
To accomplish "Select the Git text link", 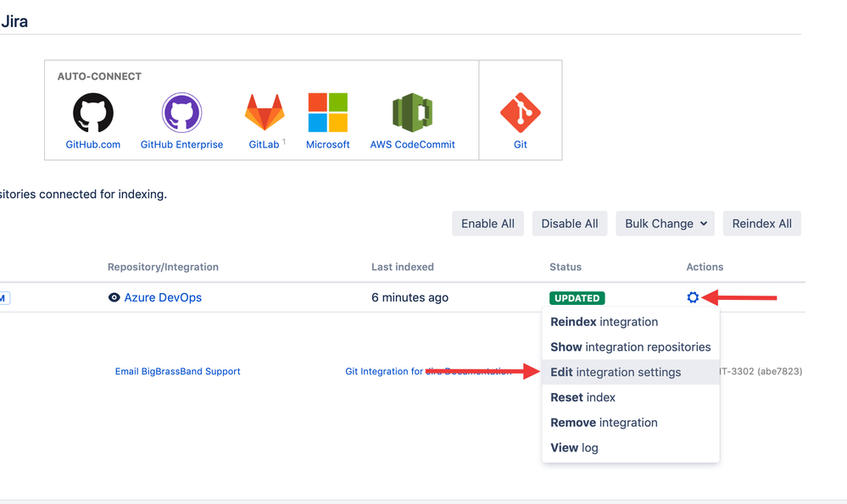I will tap(521, 145).
